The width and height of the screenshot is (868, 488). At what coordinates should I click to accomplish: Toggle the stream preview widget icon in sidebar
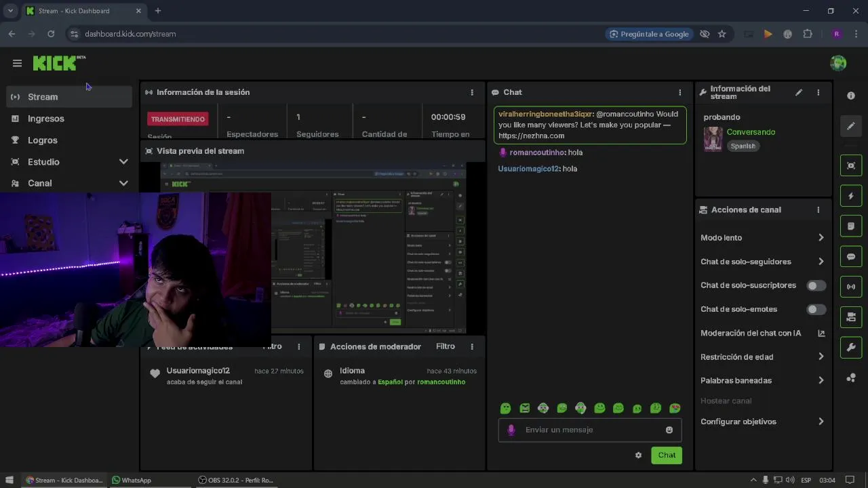851,165
